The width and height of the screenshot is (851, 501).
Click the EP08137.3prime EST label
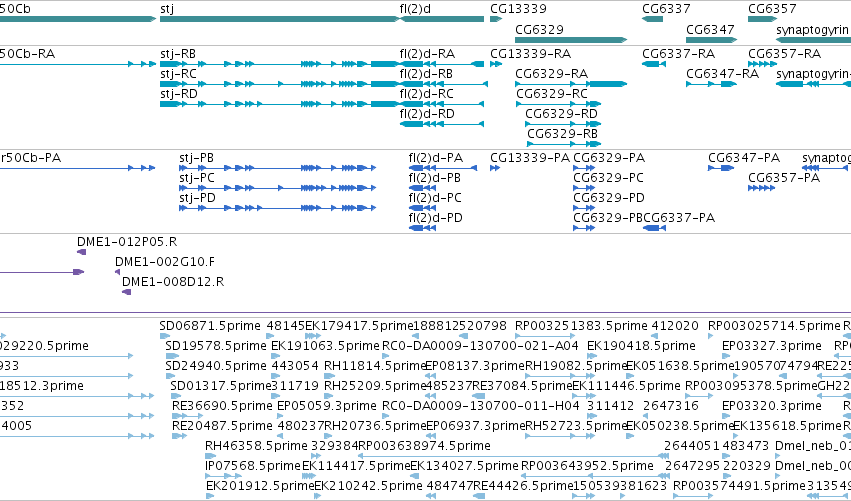[475, 366]
